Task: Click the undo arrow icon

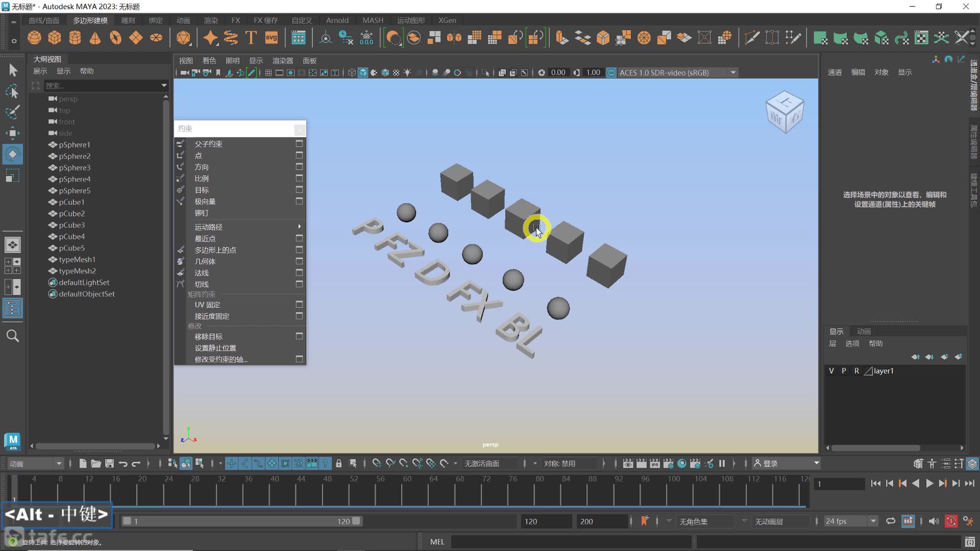Action: 123,463
